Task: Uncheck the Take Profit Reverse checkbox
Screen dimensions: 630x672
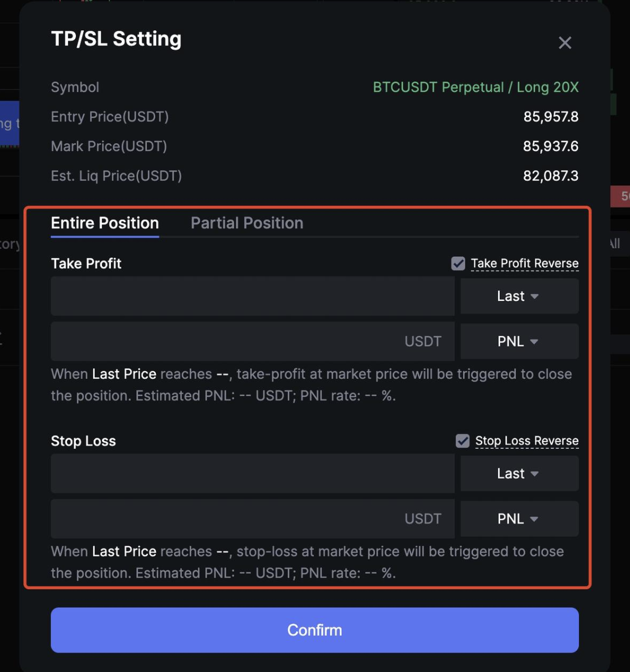Action: coord(458,263)
